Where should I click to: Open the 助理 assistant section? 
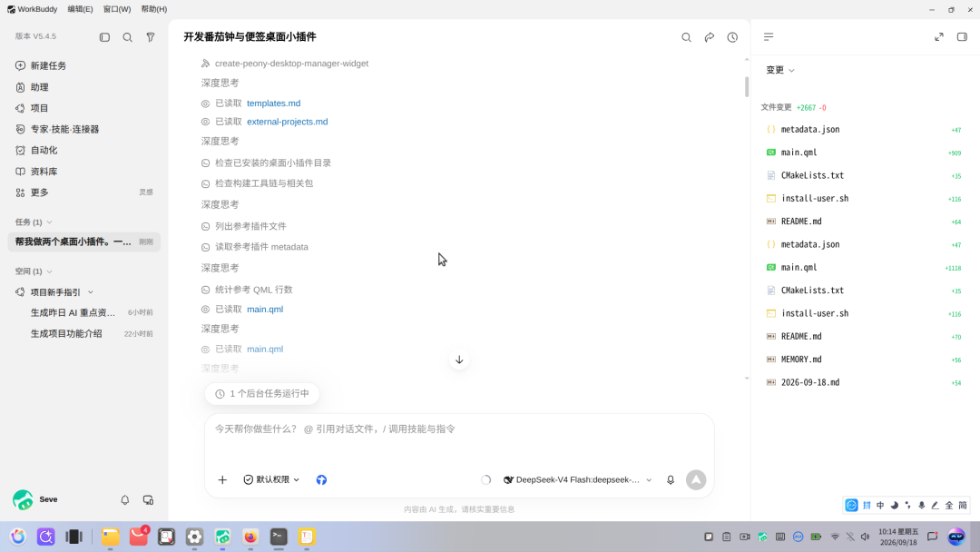click(83, 87)
